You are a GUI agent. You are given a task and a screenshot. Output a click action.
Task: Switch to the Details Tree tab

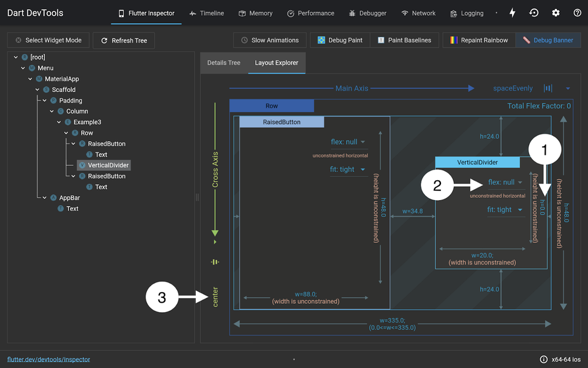223,62
